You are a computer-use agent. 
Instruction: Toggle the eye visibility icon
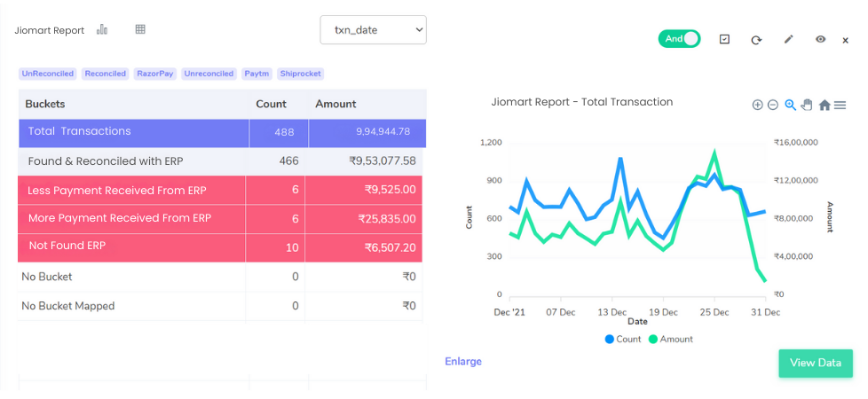(820, 39)
